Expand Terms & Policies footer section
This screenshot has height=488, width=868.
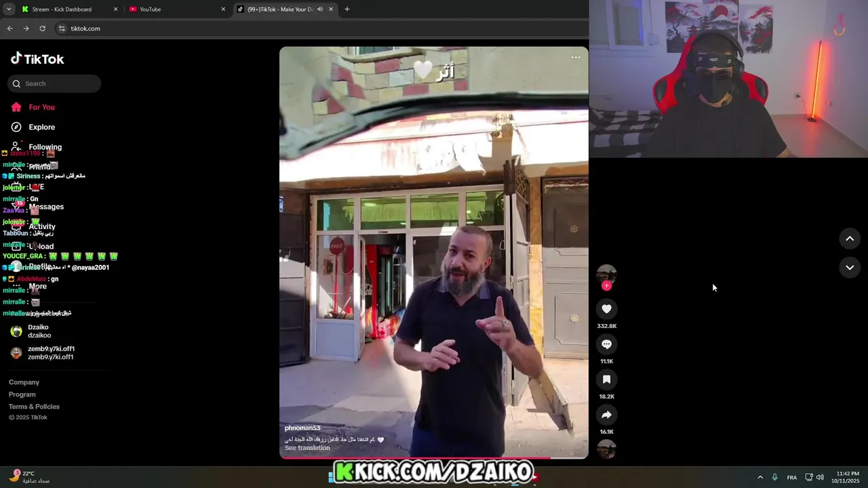34,407
